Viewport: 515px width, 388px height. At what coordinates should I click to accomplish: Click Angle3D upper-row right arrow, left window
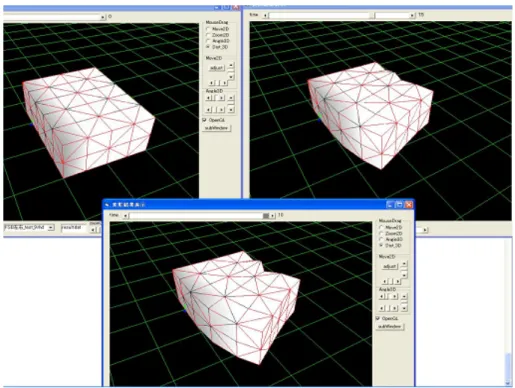[x=221, y=98]
